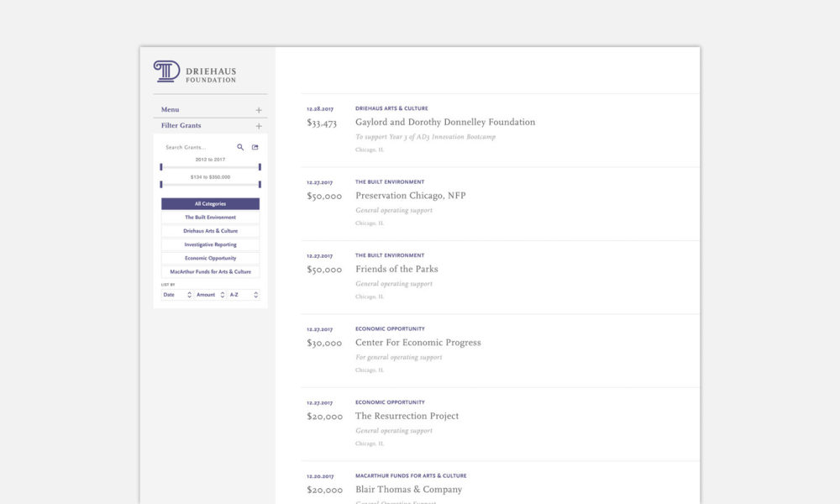Filter grants by Investigative Reporting
The height and width of the screenshot is (504, 840).
[x=209, y=244]
